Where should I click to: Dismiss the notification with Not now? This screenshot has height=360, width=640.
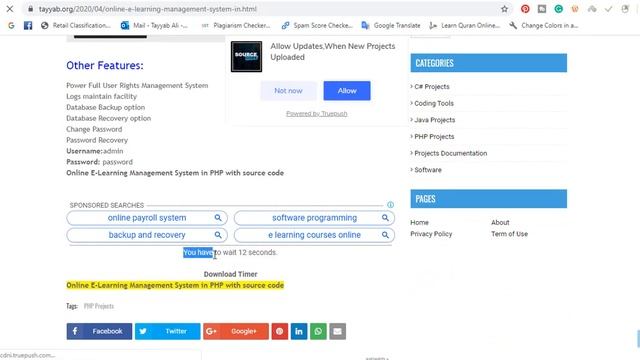(x=288, y=91)
